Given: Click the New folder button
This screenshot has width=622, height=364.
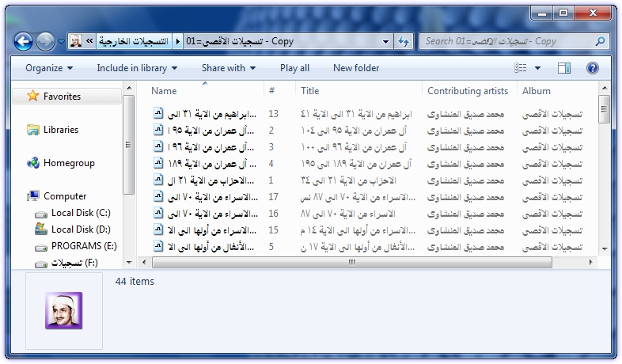Looking at the screenshot, I should point(355,68).
